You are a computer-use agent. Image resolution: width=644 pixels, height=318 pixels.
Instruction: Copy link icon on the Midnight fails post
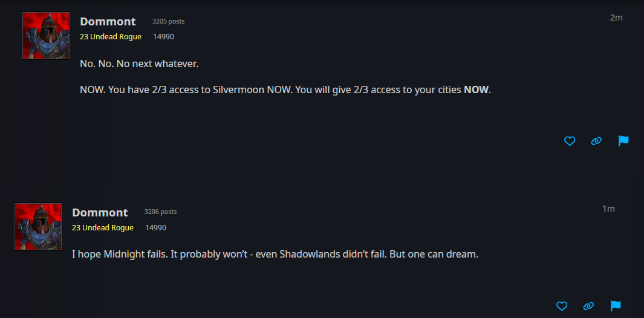(588, 306)
